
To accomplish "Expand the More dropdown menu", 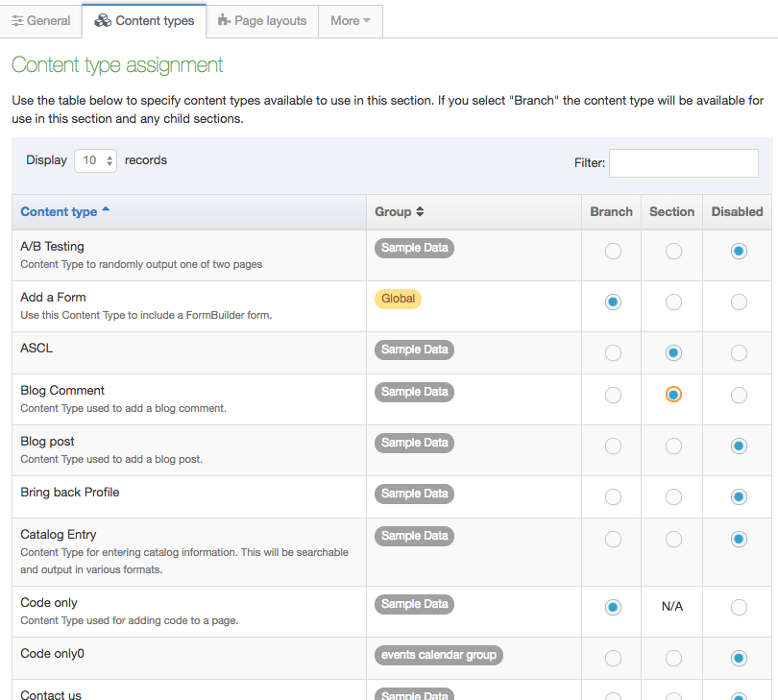I will 351,20.
